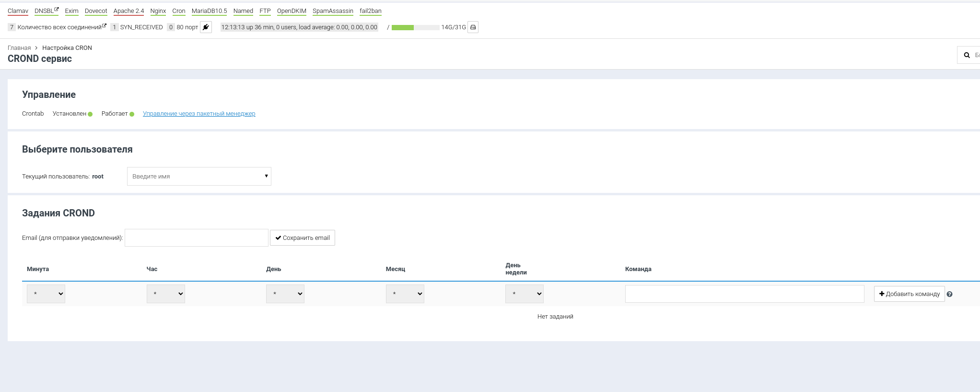Screen dimensions: 980x392
Task: Open the День недели dropdown
Action: (524, 294)
